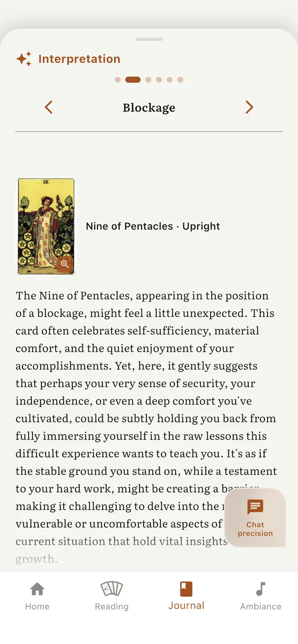Open the Ambiance music note tab
The width and height of the screenshot is (298, 644).
click(261, 595)
